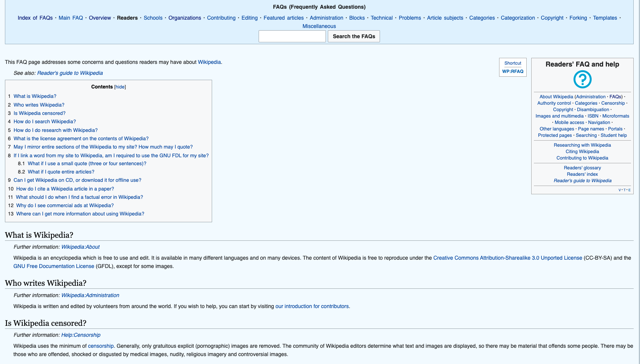Screen dimensions: 642x364
Task: Open Organizations FAQ nav link
Action: coord(185,18)
